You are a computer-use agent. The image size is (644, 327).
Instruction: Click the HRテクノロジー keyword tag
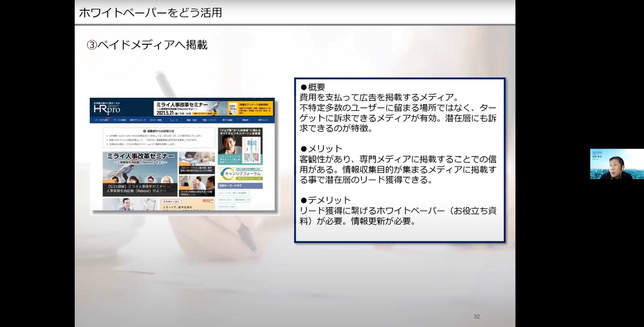pos(225,200)
